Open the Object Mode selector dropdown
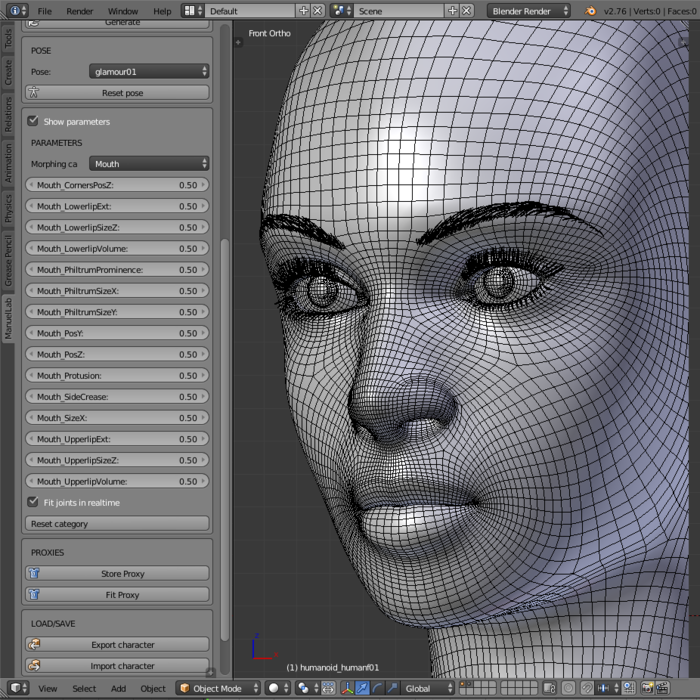 217,688
